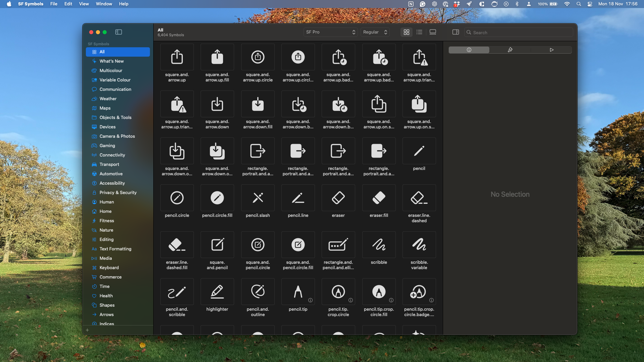Open the Regular weight dropdown

(x=375, y=32)
